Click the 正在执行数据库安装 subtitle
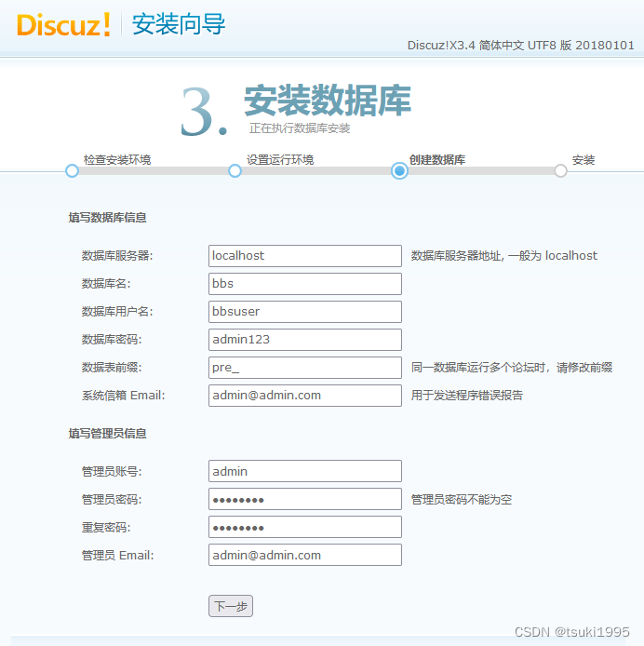644x646 pixels. (300, 128)
